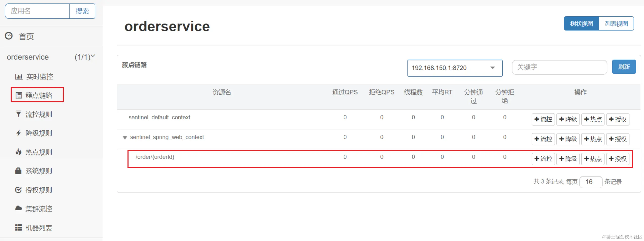644x241 pixels.
Task: Click the 刷新 refresh button
Action: [624, 66]
